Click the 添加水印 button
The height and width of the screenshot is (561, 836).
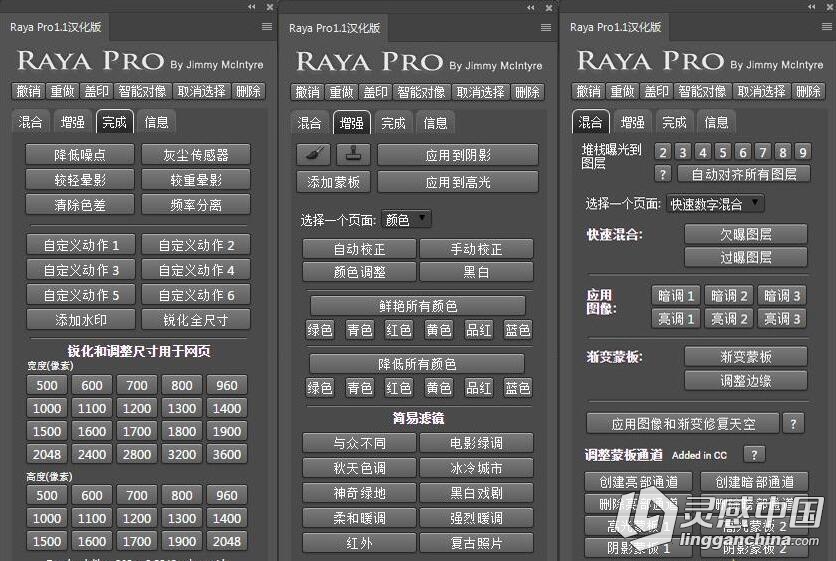pyautogui.click(x=81, y=319)
